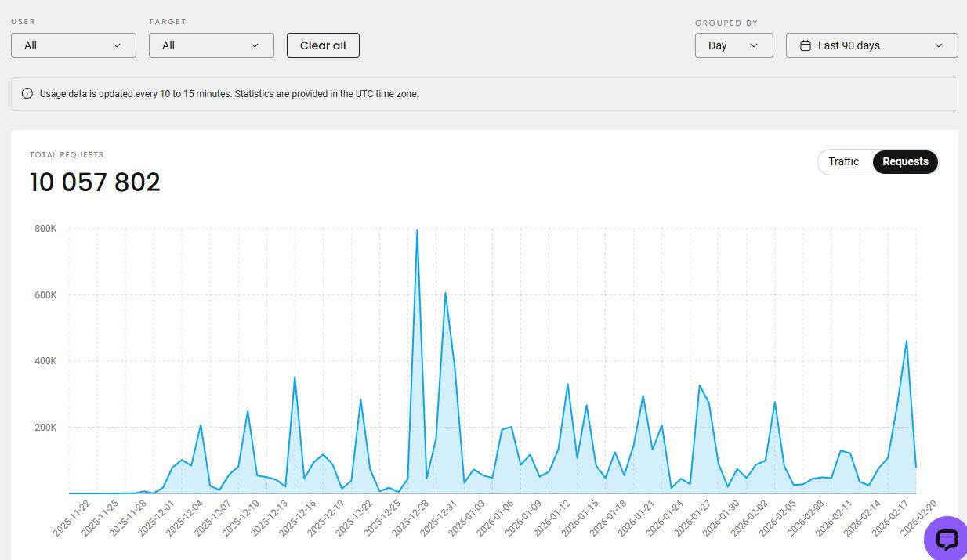The image size is (967, 560).
Task: Open the User filter dropdown
Action: [74, 45]
